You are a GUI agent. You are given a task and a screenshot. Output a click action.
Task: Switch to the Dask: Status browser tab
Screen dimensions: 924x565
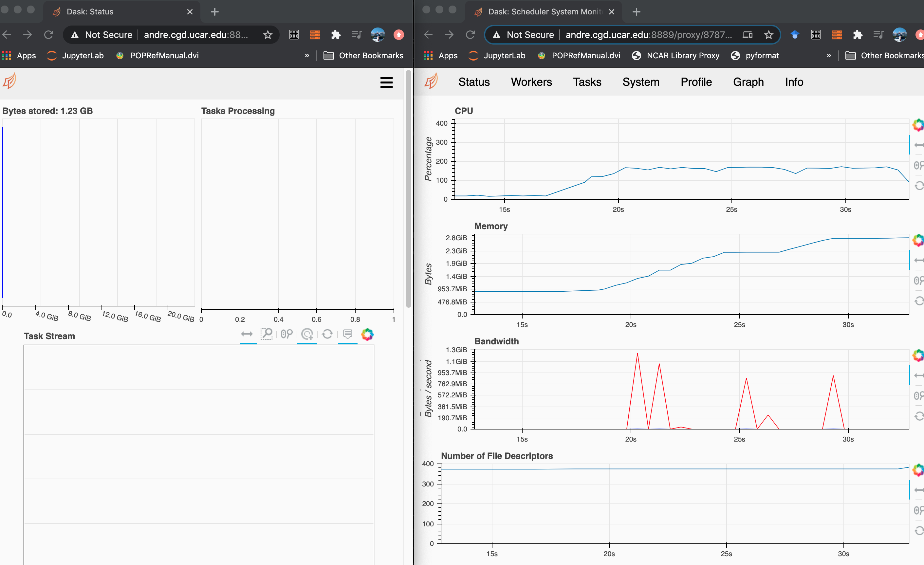(122, 12)
